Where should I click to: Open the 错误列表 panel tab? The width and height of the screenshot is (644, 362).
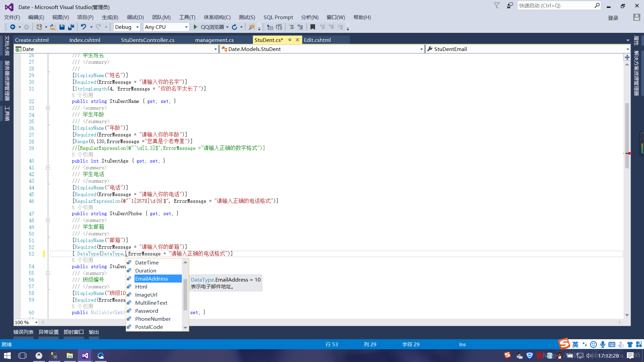23,332
